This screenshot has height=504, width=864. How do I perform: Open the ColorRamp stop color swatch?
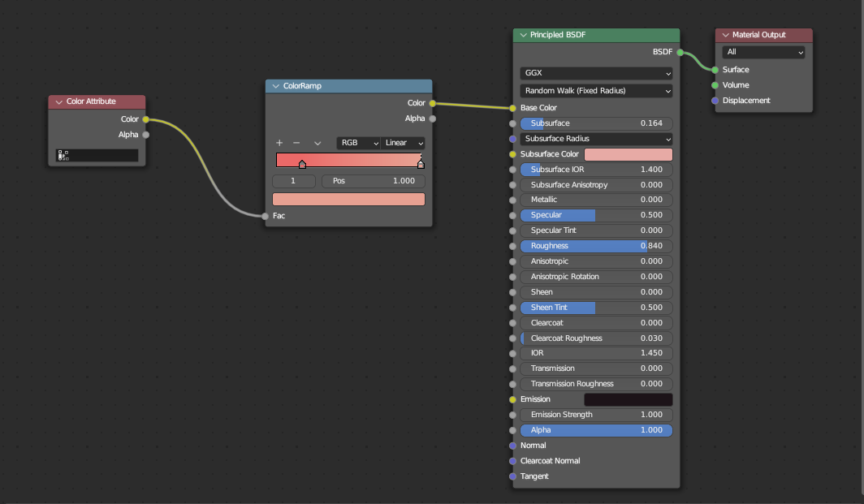click(x=349, y=199)
